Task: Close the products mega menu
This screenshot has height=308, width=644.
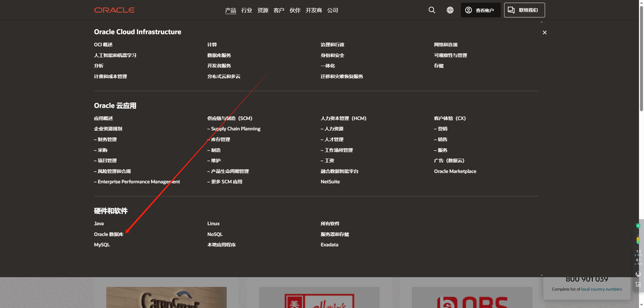Action: pyautogui.click(x=545, y=33)
